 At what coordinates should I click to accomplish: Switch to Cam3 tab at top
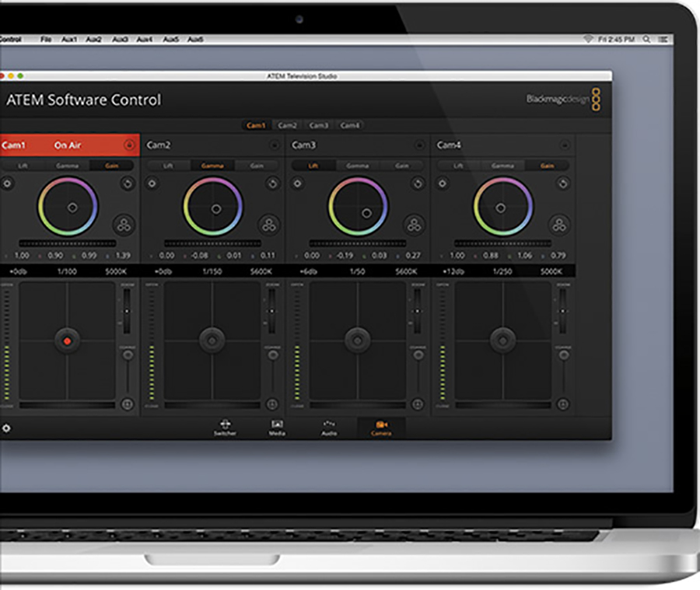click(x=318, y=125)
